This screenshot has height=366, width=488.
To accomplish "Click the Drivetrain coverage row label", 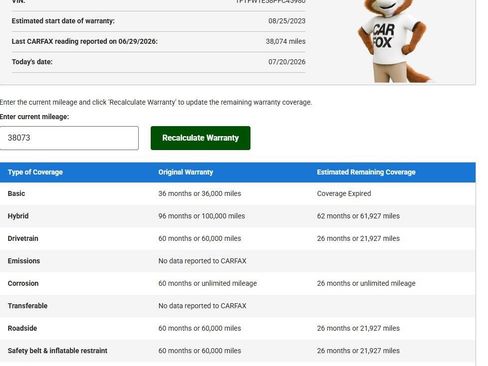I will point(23,238).
